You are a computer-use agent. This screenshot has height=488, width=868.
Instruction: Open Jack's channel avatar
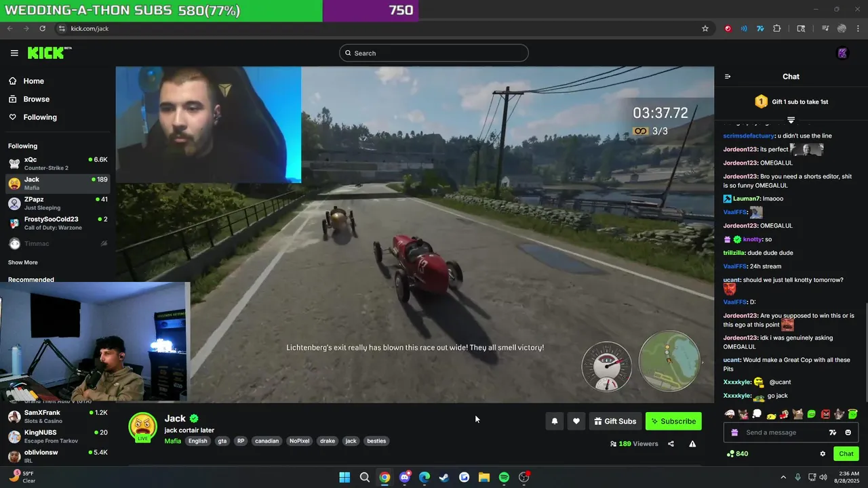click(x=143, y=428)
